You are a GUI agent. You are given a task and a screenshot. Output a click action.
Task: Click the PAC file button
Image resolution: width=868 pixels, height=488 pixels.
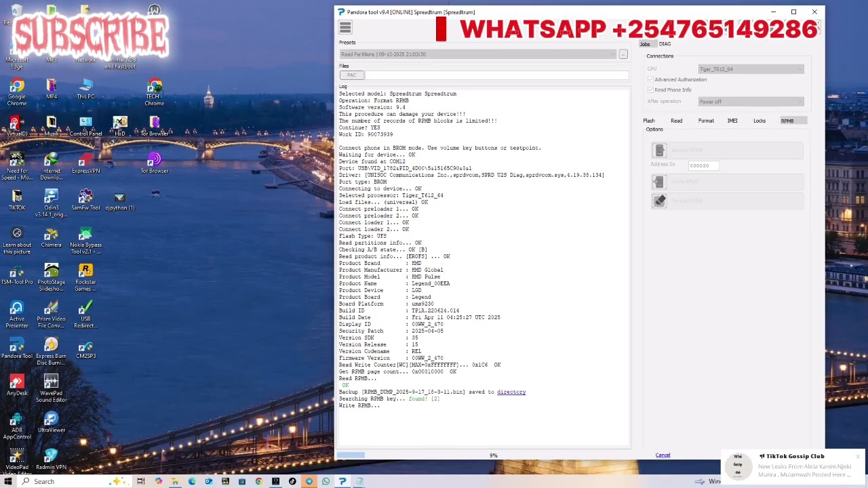coord(351,75)
